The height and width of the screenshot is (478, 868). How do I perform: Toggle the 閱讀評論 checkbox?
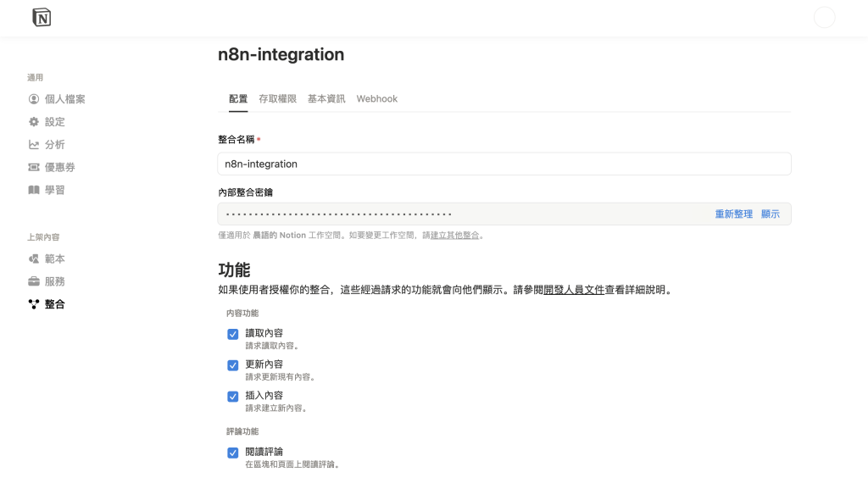click(233, 453)
